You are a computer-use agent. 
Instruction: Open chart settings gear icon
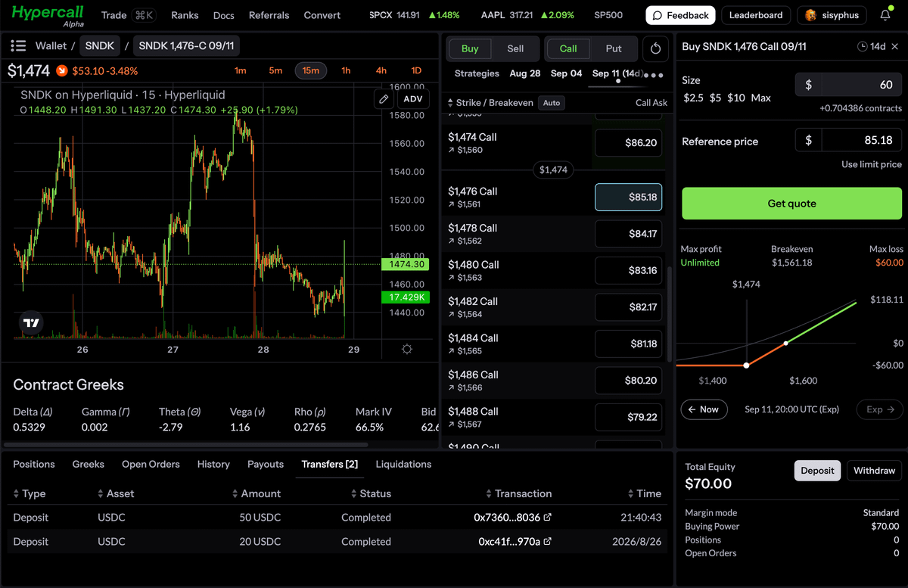(x=407, y=349)
